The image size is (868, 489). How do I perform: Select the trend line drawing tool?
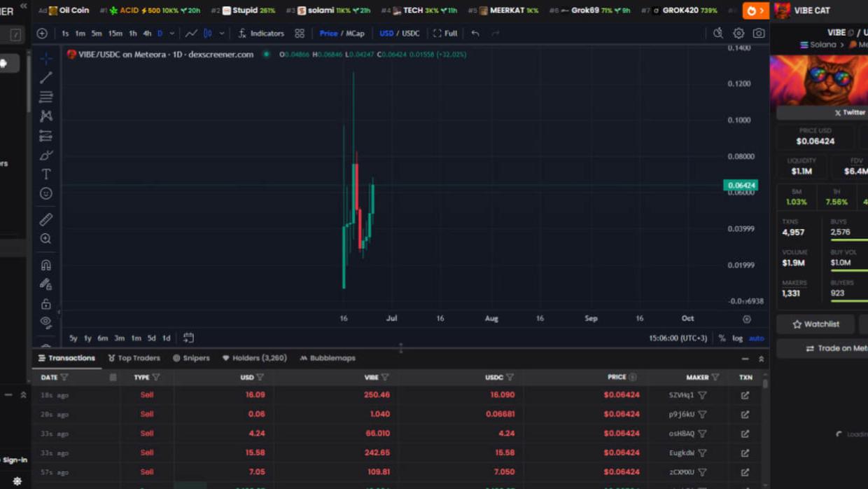coord(46,78)
